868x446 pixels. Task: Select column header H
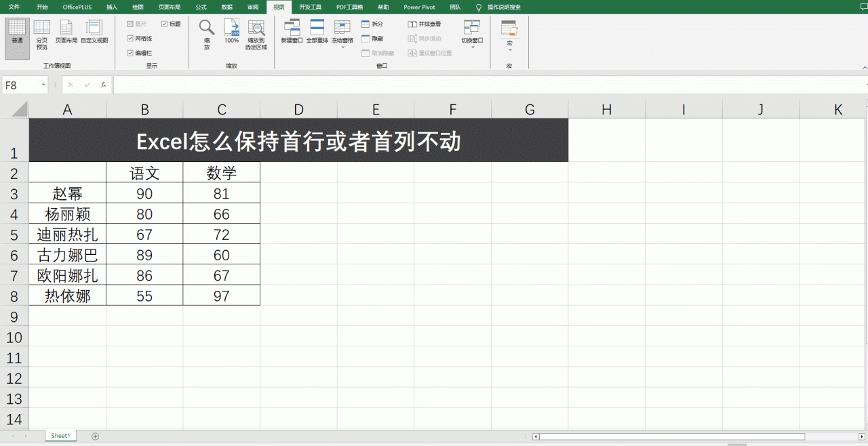tap(606, 110)
